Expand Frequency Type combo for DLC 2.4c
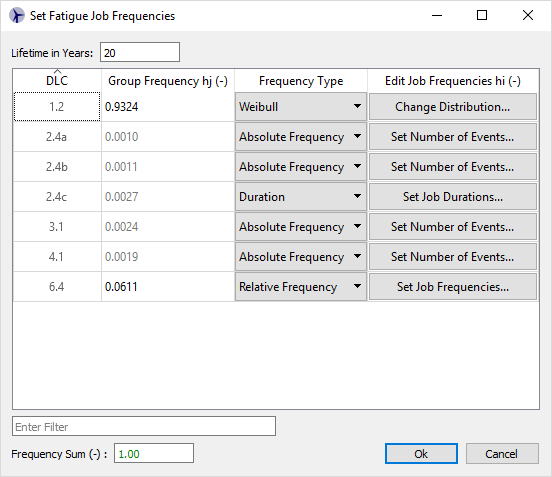552x477 pixels. tap(301, 196)
